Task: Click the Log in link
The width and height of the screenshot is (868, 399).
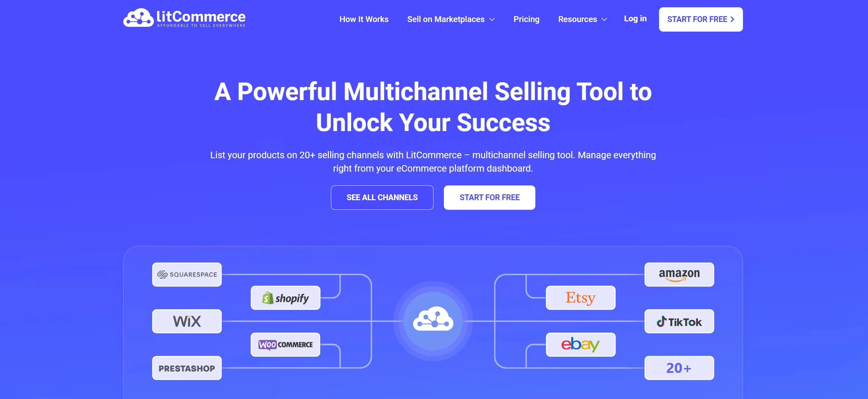Action: pos(636,18)
